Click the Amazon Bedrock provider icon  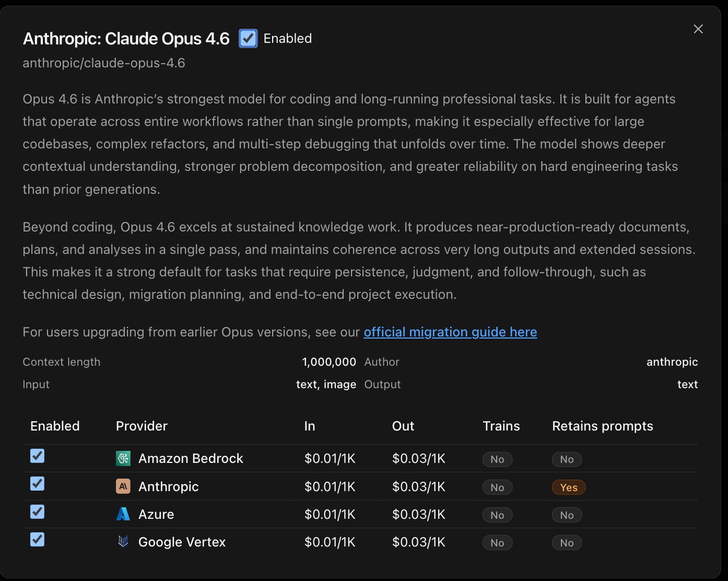point(123,458)
